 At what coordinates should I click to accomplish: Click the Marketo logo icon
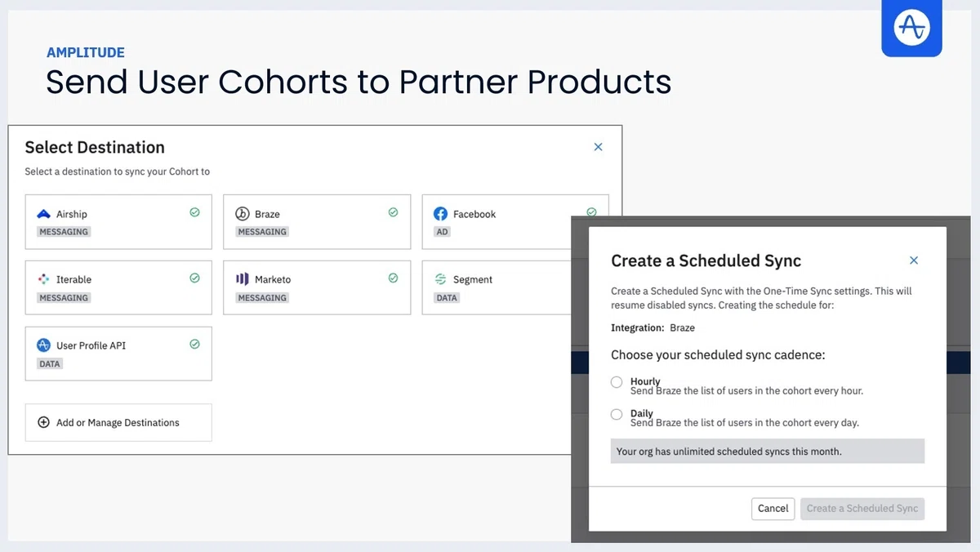[x=243, y=279]
